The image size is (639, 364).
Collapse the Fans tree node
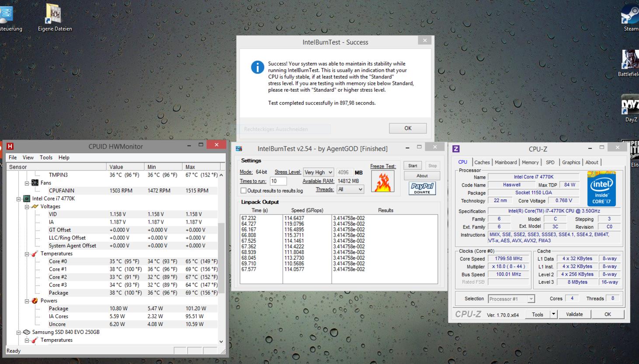coord(27,183)
